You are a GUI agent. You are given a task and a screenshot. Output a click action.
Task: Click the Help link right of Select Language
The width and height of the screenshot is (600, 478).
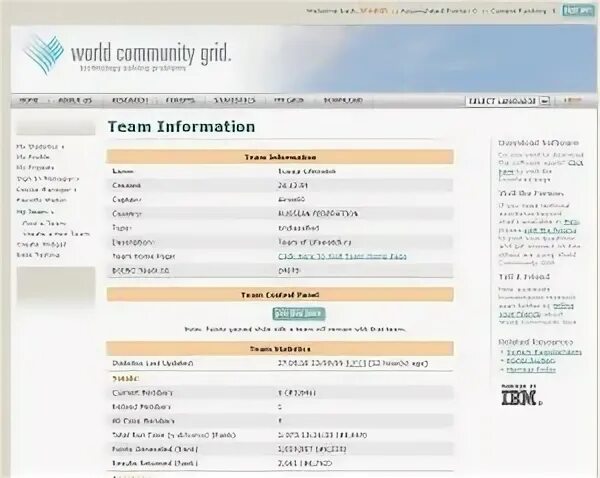pyautogui.click(x=572, y=101)
